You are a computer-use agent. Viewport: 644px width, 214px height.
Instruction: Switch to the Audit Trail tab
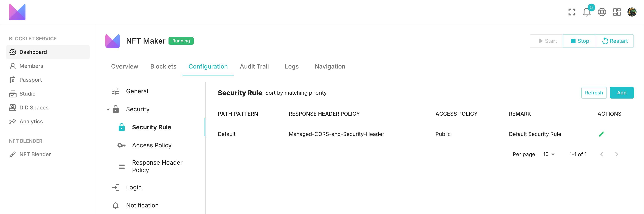[254, 66]
